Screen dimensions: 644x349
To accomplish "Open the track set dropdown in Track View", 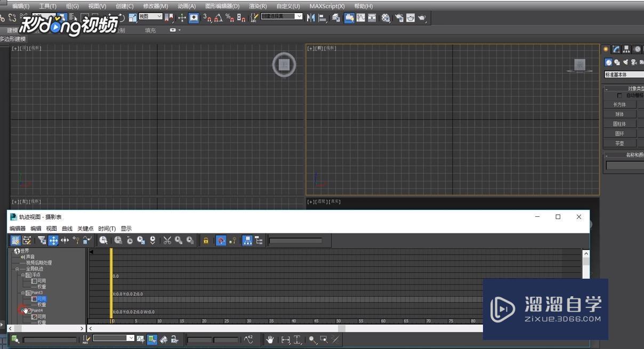I will pyautogui.click(x=113, y=338).
